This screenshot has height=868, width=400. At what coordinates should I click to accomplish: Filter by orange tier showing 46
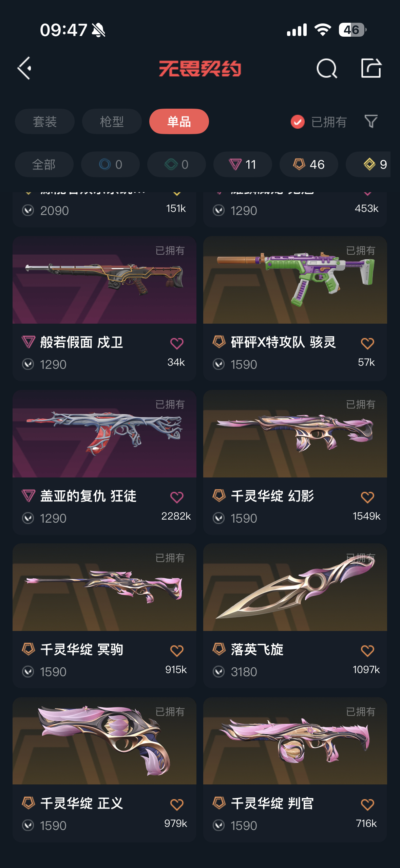[309, 164]
